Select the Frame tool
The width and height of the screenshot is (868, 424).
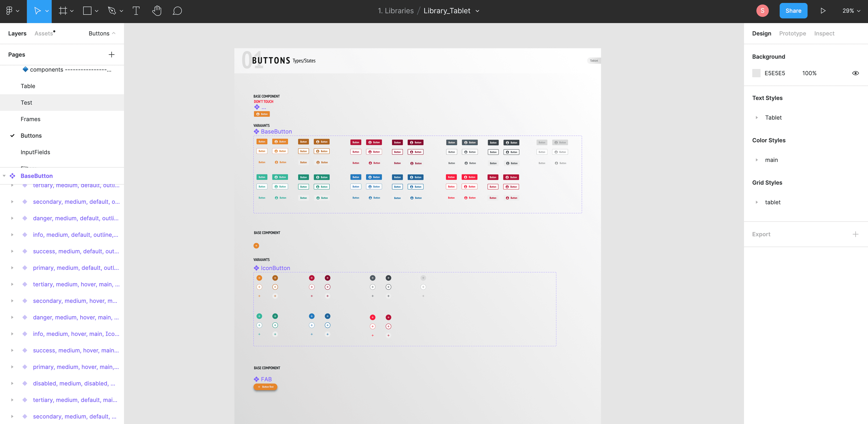click(x=63, y=11)
